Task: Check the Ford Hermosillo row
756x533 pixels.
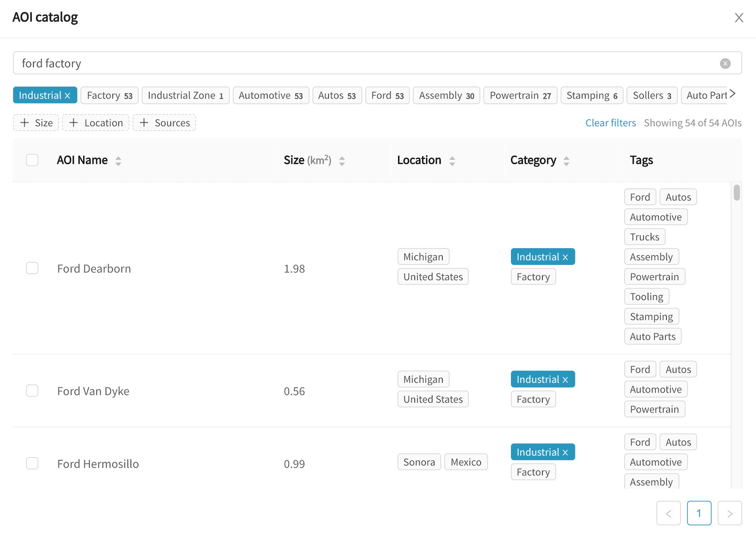Action: 32,463
